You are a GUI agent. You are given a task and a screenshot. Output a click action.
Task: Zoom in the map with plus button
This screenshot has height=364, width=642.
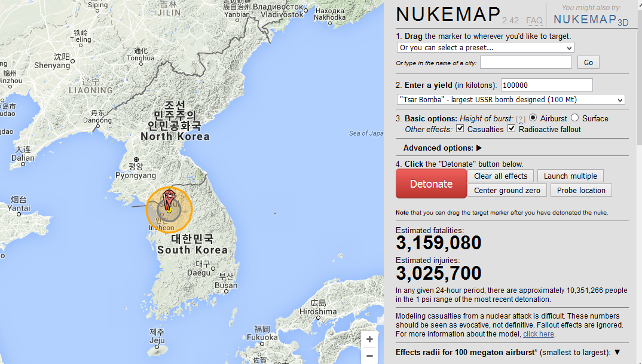(369, 339)
